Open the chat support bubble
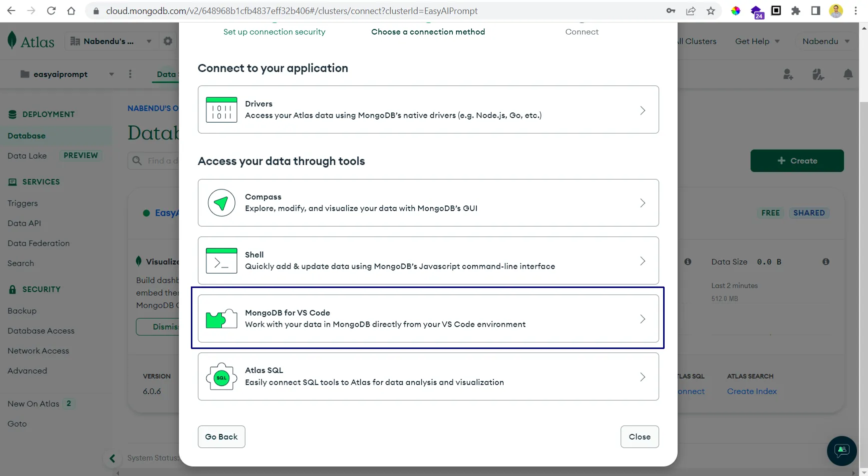The width and height of the screenshot is (868, 476). [x=842, y=450]
